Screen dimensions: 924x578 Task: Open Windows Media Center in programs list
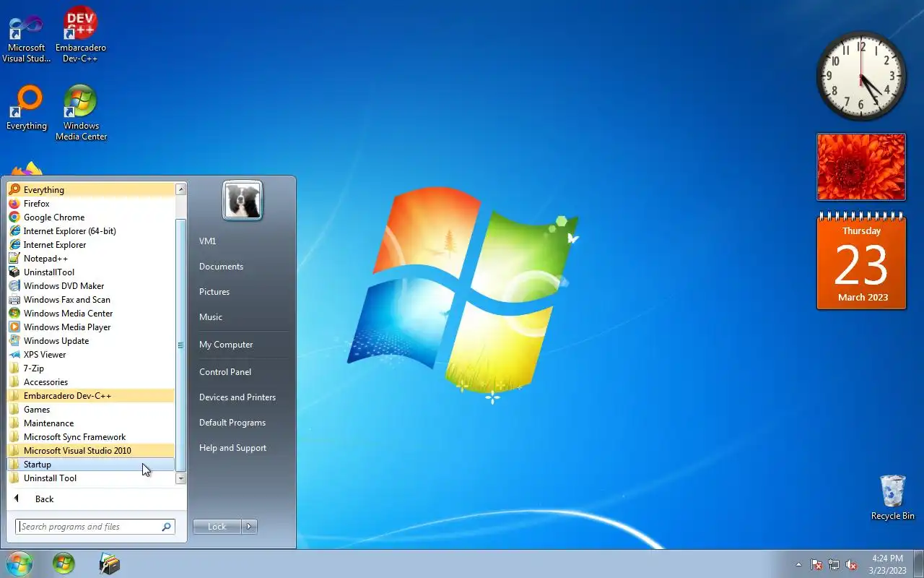91,314
